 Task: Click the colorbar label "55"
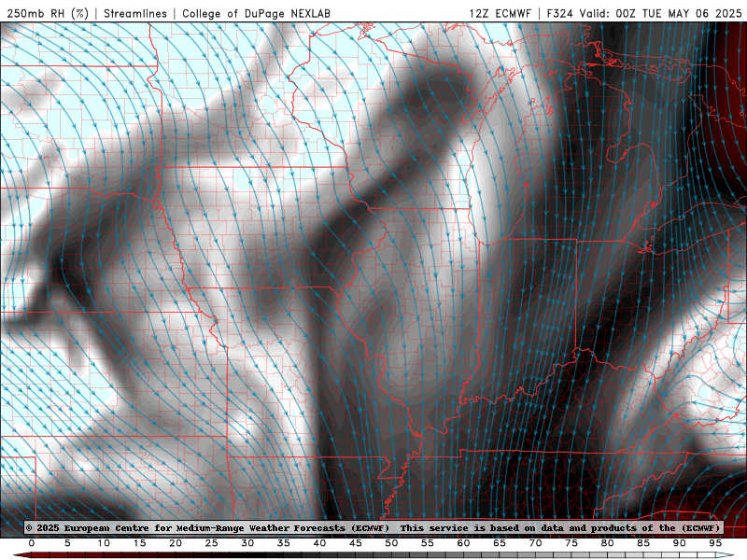click(x=428, y=543)
